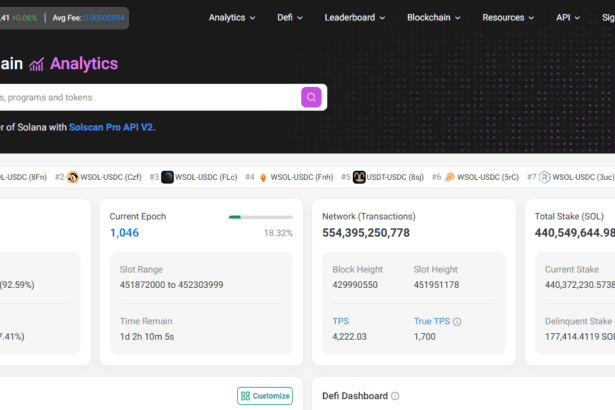Click the Analytics chart logo icon
This screenshot has height=410, width=615.
pyautogui.click(x=36, y=64)
